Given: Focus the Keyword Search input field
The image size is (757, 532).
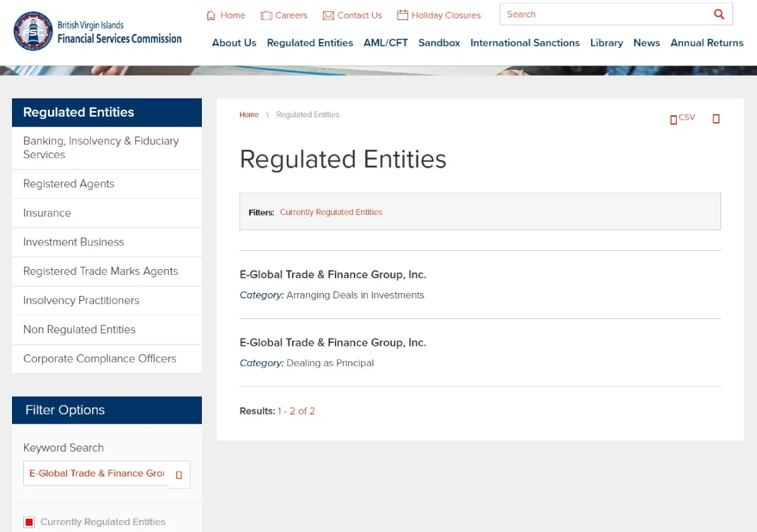Looking at the screenshot, I should (x=96, y=473).
